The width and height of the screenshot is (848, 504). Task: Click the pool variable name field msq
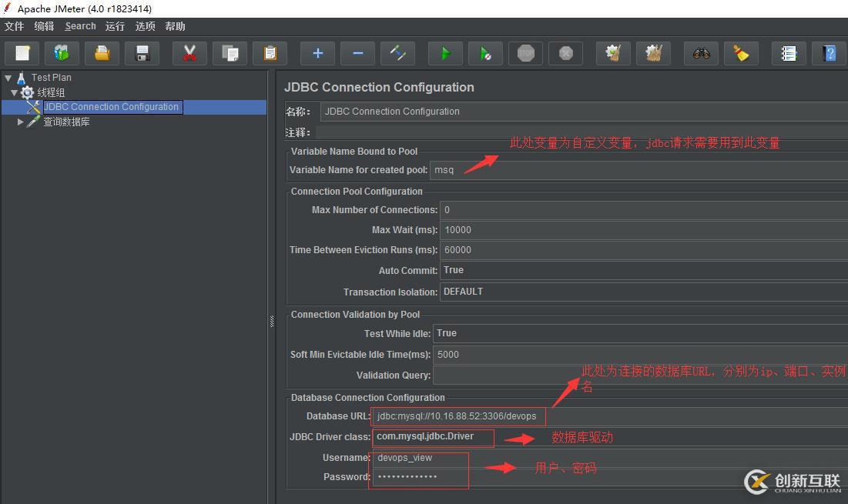639,170
